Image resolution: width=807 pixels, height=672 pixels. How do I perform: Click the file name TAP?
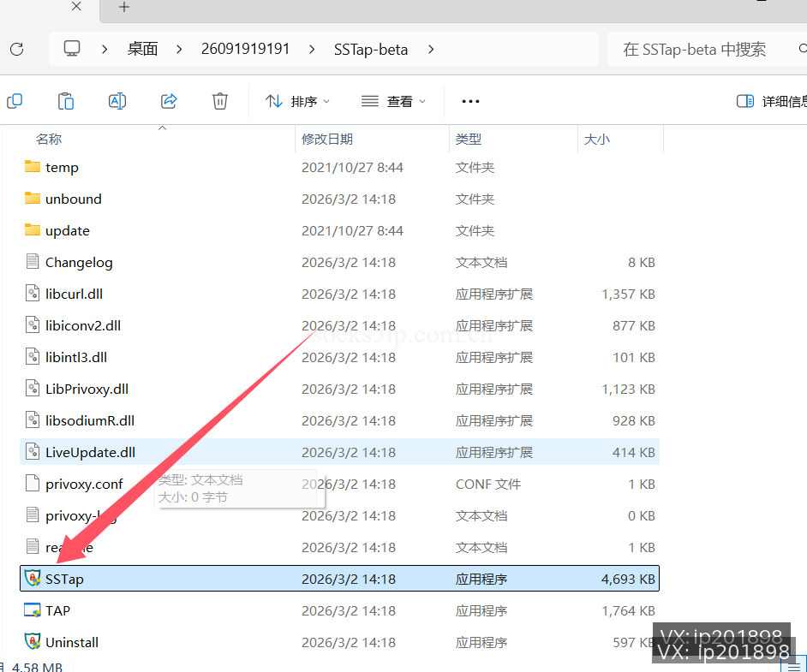57,611
